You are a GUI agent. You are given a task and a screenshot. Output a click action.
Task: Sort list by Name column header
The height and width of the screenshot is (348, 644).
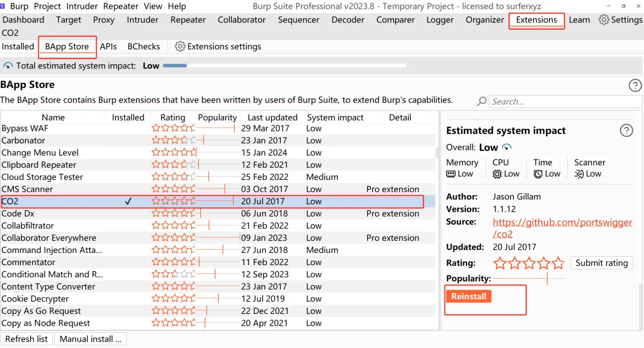coord(53,117)
